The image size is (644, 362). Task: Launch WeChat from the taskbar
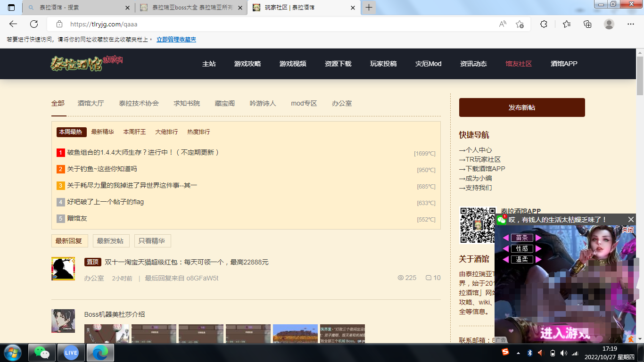point(42,353)
